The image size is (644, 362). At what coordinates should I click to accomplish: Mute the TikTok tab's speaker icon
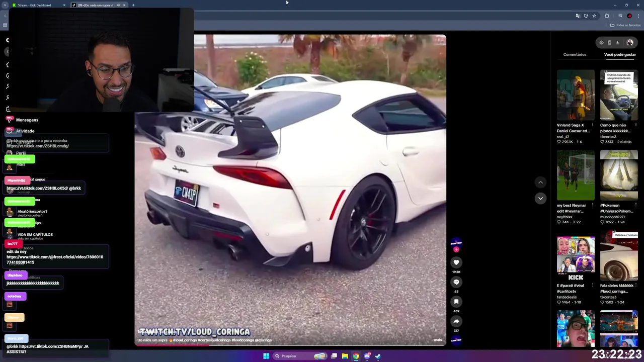(118, 5)
